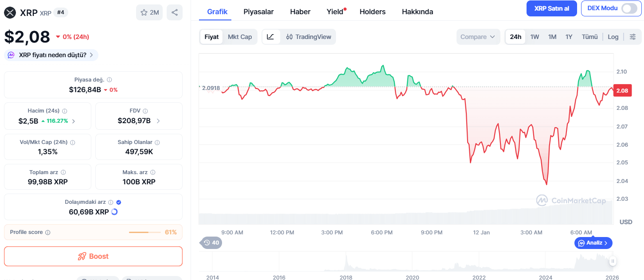This screenshot has height=280, width=644.
Task: Click the 99,98B XRP total supply value
Action: [x=48, y=182]
